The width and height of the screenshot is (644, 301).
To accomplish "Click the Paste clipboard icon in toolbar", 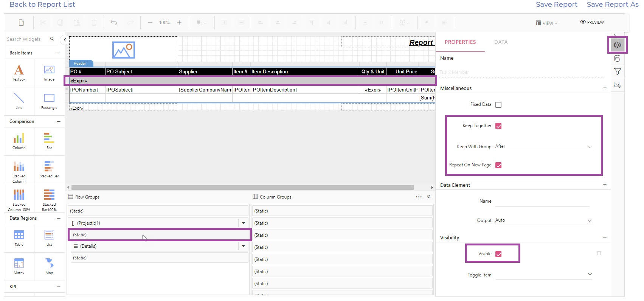I will coord(77,23).
